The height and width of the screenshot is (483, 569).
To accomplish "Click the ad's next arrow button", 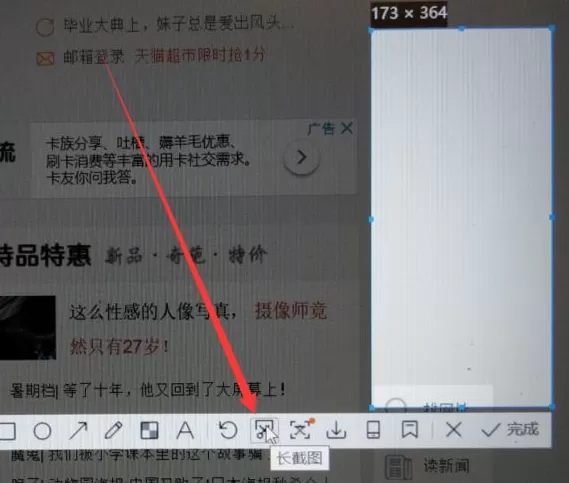I will pos(302,157).
